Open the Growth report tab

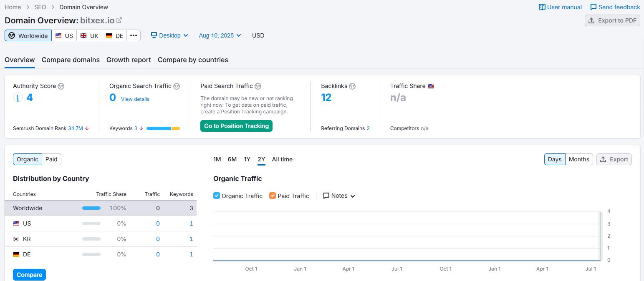coord(129,60)
